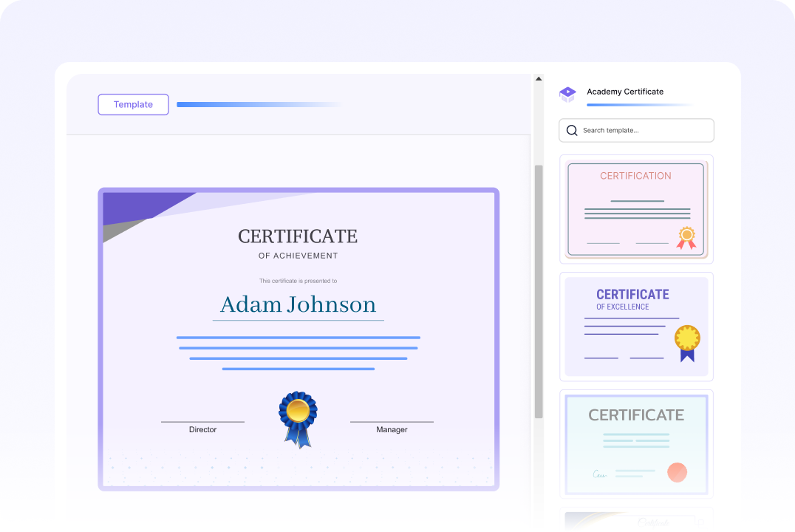The image size is (795, 532).
Task: Focus the Search template field
Action: 636,130
